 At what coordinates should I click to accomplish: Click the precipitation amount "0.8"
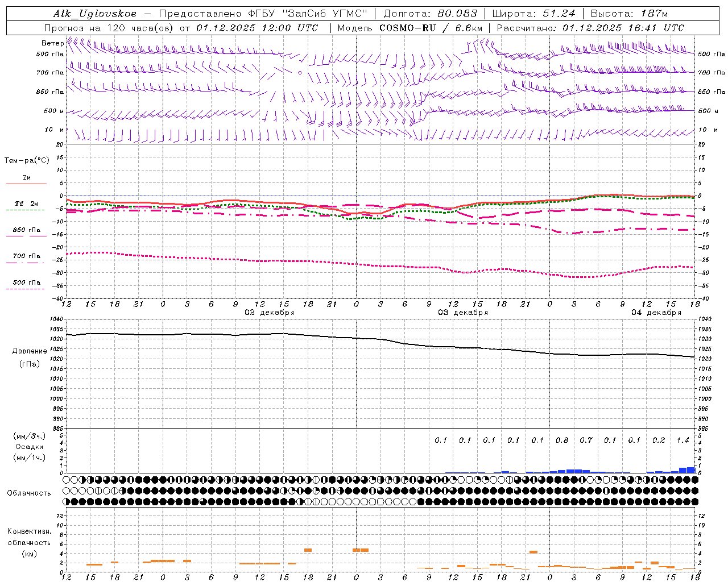click(x=562, y=440)
